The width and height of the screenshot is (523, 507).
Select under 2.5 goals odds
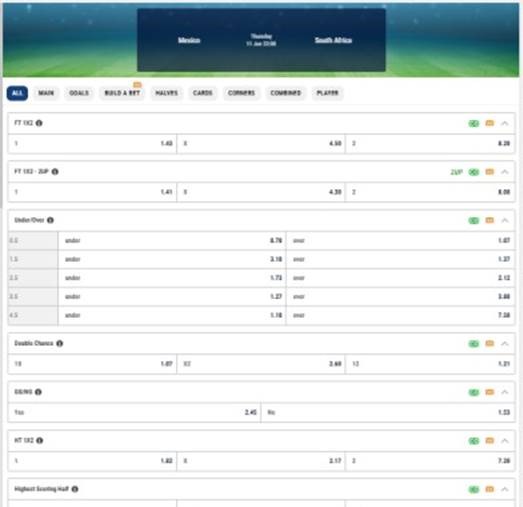click(x=172, y=278)
